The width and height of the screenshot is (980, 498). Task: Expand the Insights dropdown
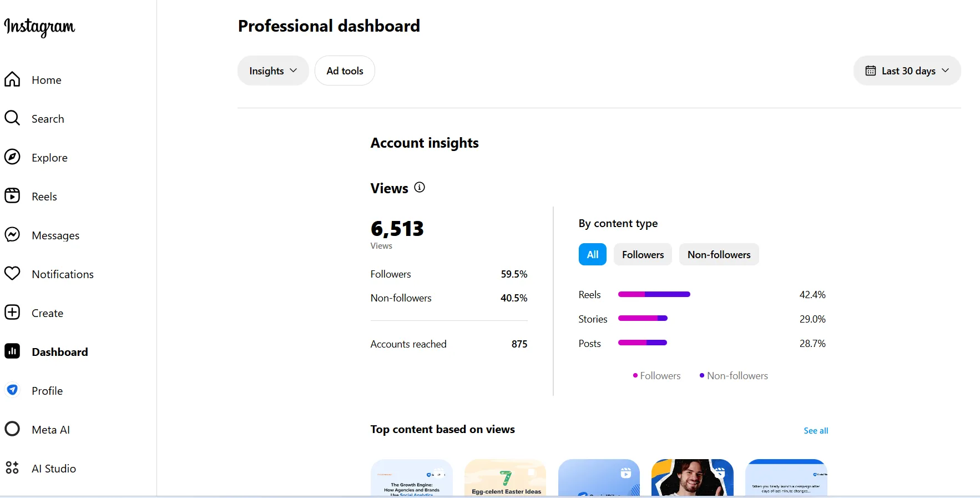point(273,71)
